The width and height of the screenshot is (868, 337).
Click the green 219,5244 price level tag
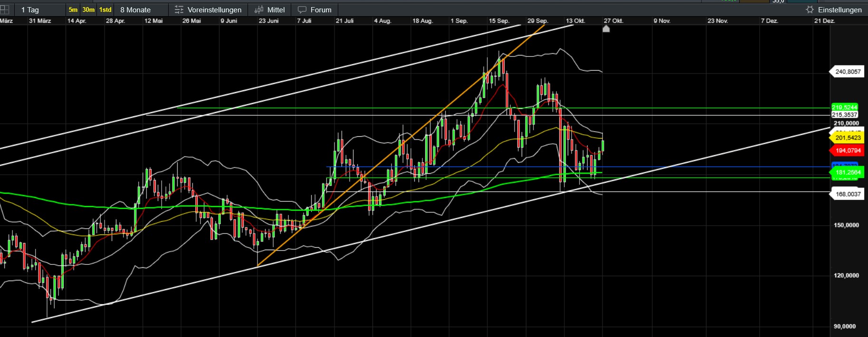click(x=844, y=107)
